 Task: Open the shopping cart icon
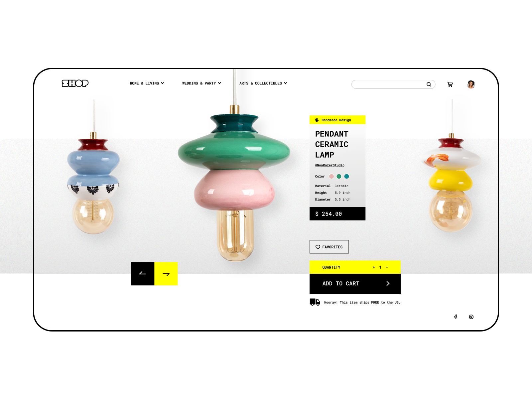pyautogui.click(x=450, y=84)
